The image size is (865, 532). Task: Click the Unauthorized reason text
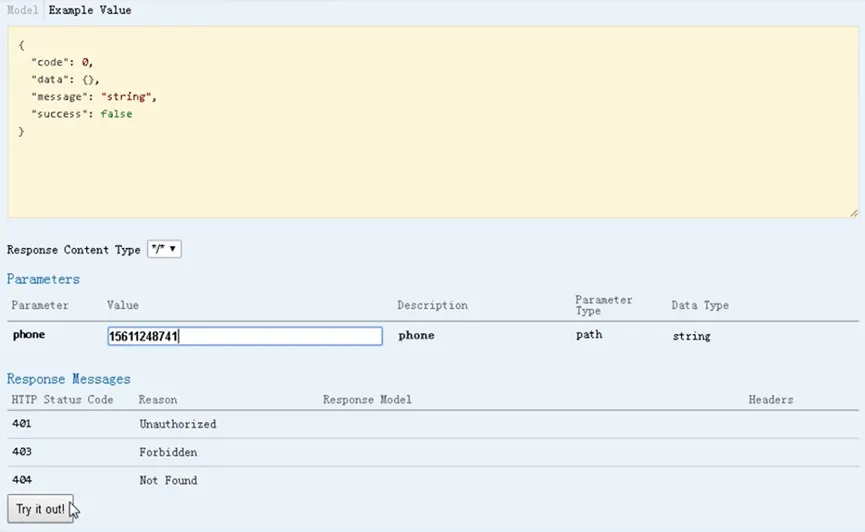tap(177, 424)
